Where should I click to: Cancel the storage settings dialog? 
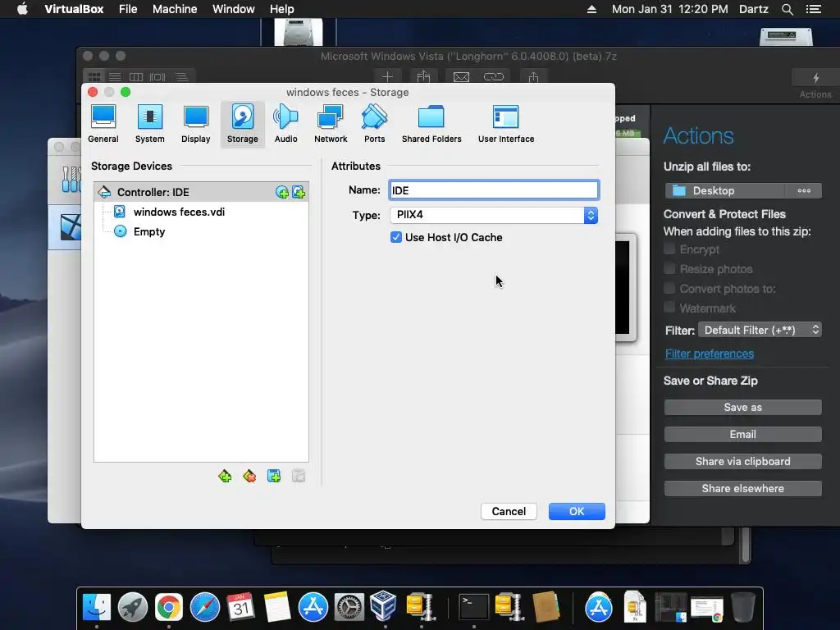(509, 511)
